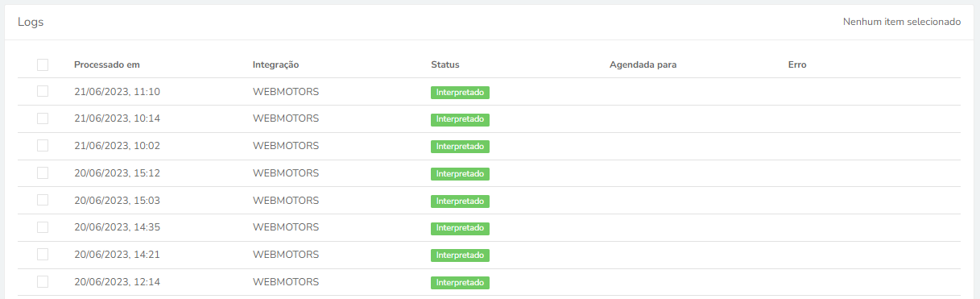Check the 20/06/2023, 15:12 row checkbox

point(43,173)
